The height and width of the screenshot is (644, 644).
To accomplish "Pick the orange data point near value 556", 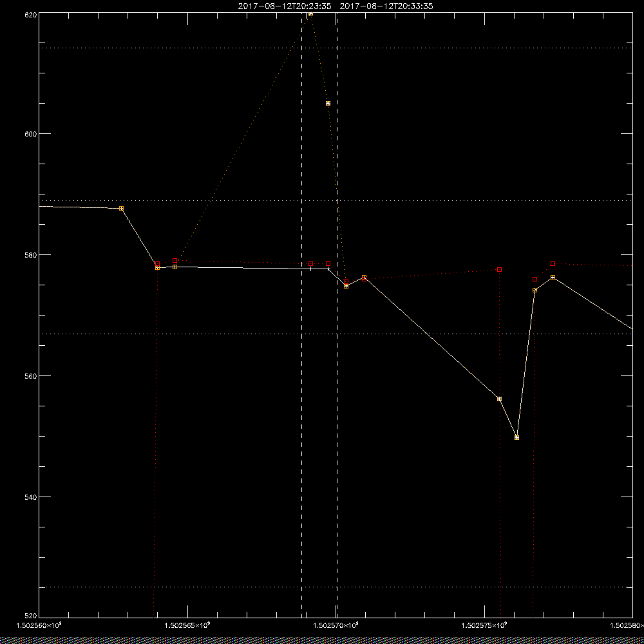I will click(x=500, y=399).
